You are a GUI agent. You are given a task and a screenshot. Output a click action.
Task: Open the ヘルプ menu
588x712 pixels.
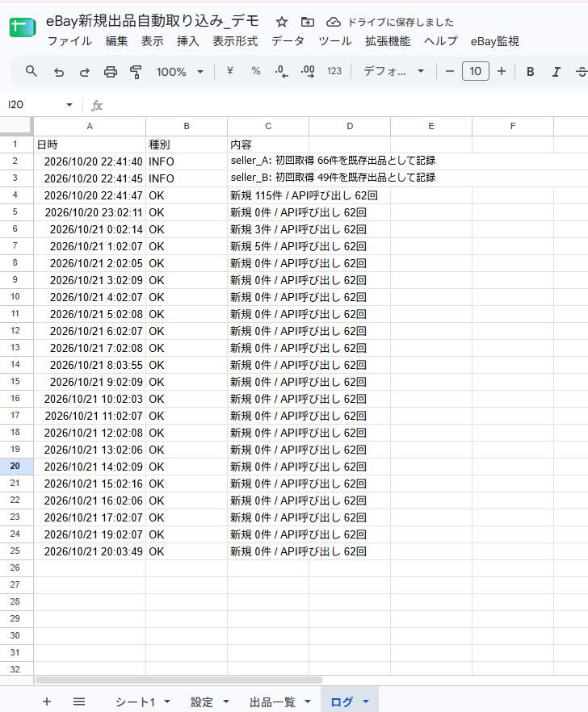tap(441, 41)
